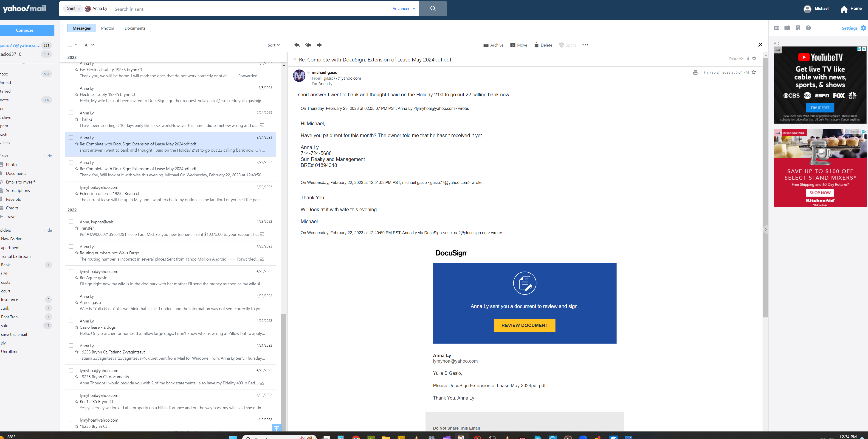Screen dimensions: 868x439
Task: Check the 'Transfer' email checkbox
Action: pyautogui.click(x=71, y=222)
